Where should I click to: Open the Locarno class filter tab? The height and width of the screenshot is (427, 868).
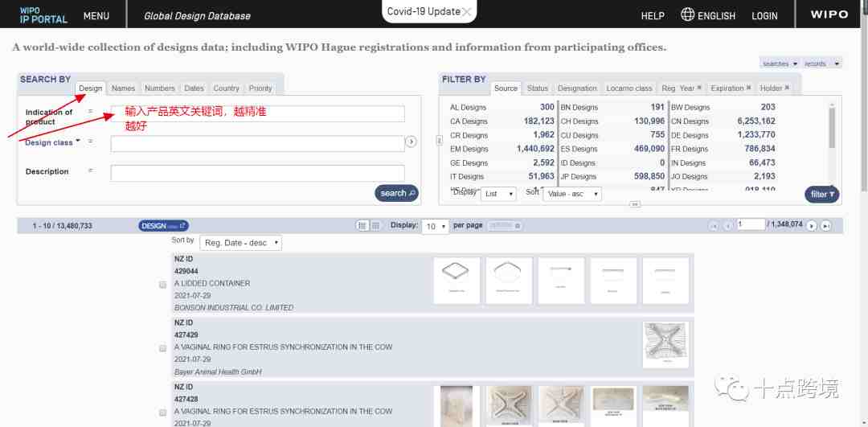[x=628, y=88]
